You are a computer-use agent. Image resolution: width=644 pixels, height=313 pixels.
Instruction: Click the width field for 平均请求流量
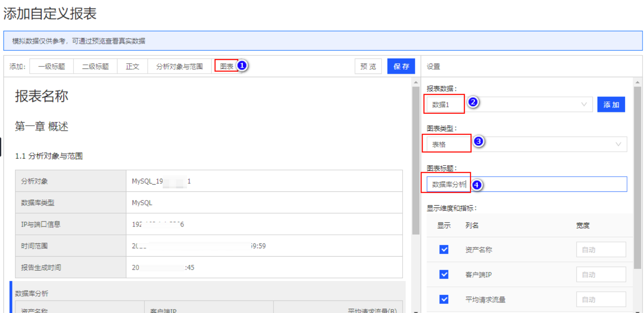click(601, 299)
